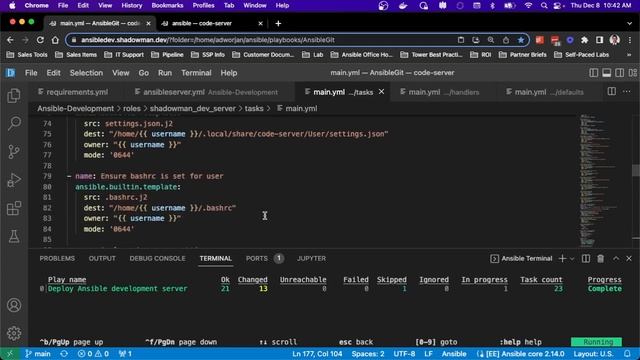Close the main.yml tasks editor tab
The width and height of the screenshot is (640, 360).
pyautogui.click(x=381, y=92)
